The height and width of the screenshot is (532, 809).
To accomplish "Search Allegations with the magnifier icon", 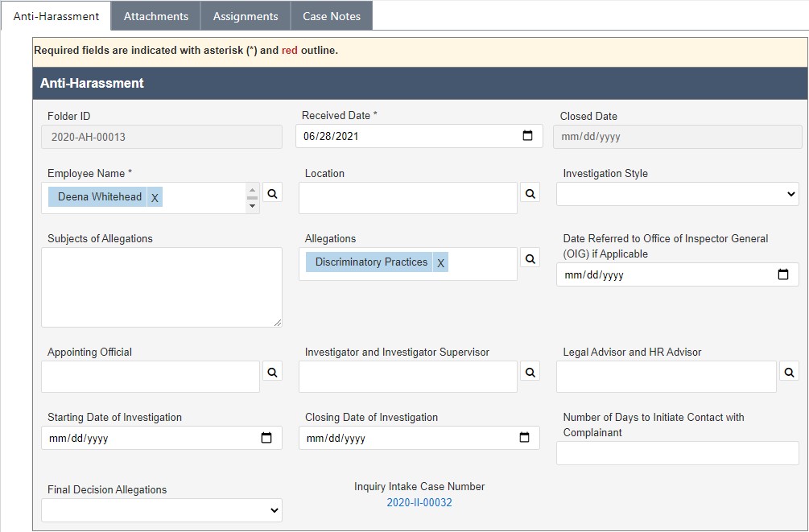I will pos(530,258).
